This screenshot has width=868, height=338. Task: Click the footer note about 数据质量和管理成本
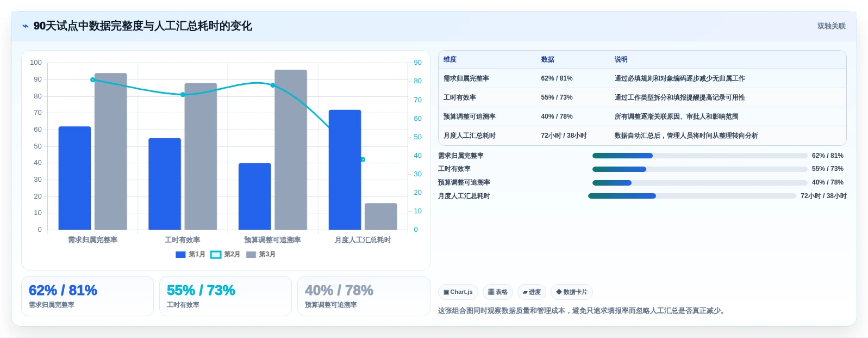(583, 311)
